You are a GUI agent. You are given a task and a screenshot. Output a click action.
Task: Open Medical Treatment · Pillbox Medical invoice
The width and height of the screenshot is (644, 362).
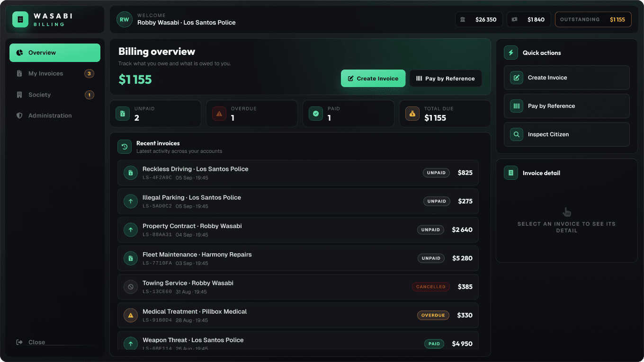298,315
